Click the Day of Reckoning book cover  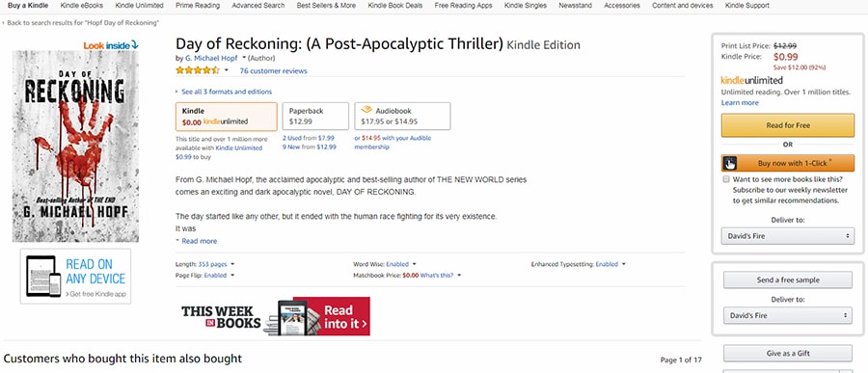(75, 147)
